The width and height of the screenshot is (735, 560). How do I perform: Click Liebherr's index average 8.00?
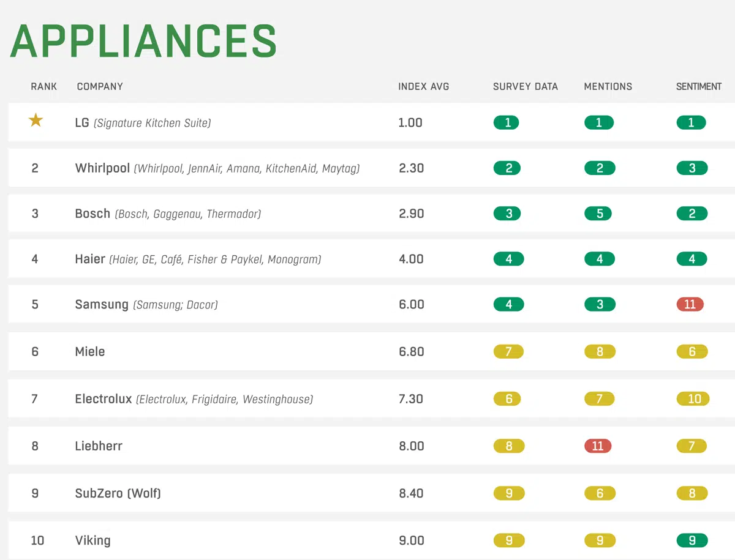[x=411, y=446]
